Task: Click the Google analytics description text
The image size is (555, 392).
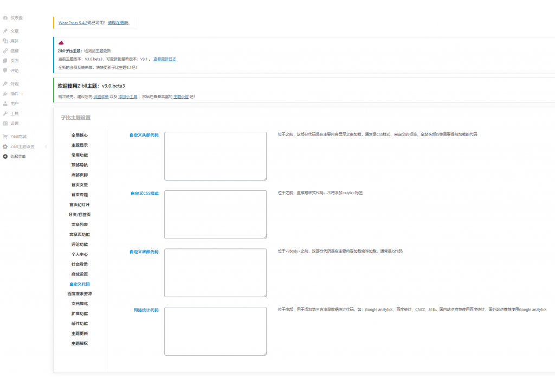Action: 412,310
